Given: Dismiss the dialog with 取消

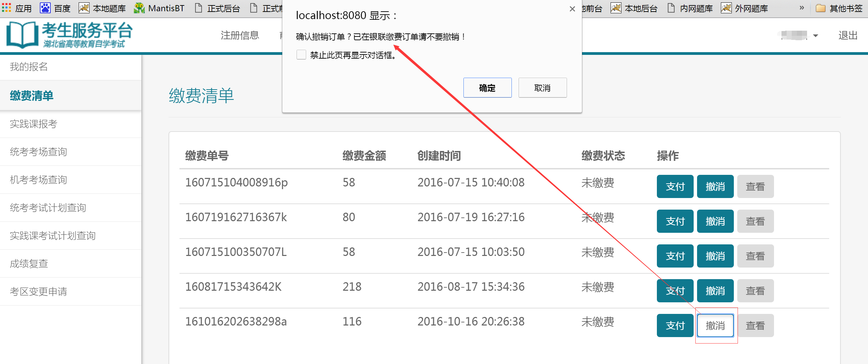Looking at the screenshot, I should click(x=542, y=88).
